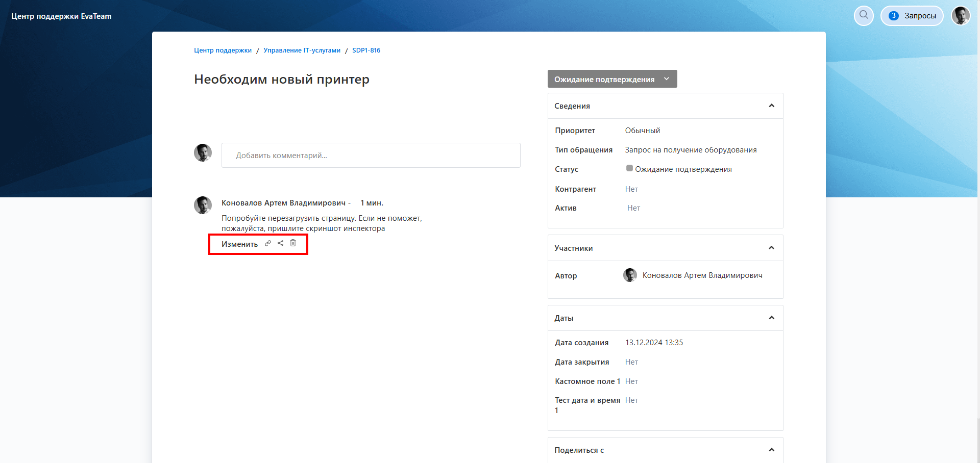Click SDP1-816 breadcrumb link

pos(366,50)
